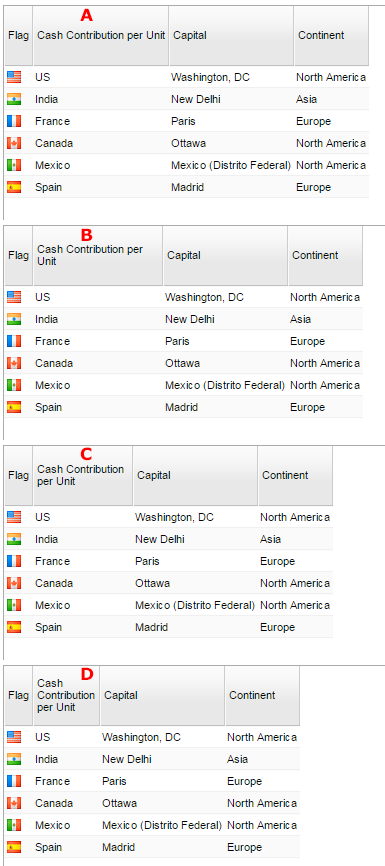This screenshot has height=866, width=385.
Task: Click the Mexico flag icon in grid A
Action: pyautogui.click(x=14, y=165)
